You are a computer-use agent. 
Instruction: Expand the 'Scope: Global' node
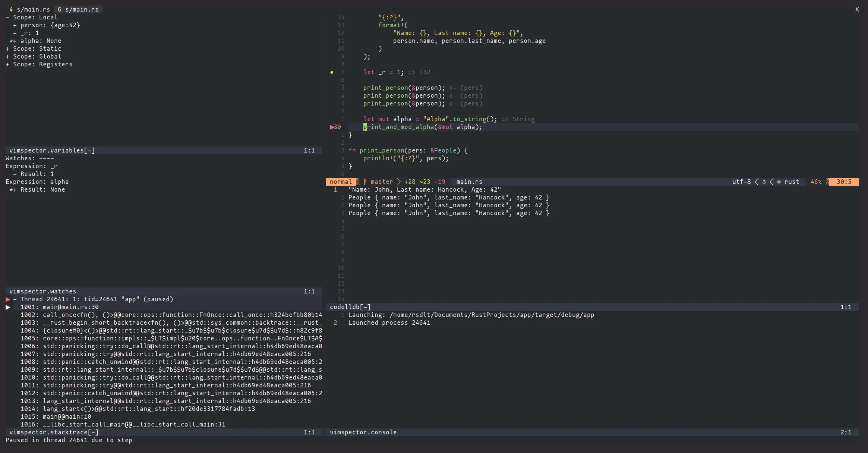pyautogui.click(x=7, y=56)
